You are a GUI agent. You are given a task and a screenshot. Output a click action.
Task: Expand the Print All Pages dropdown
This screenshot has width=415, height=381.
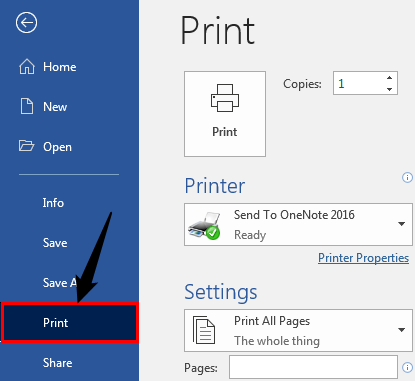(298, 331)
